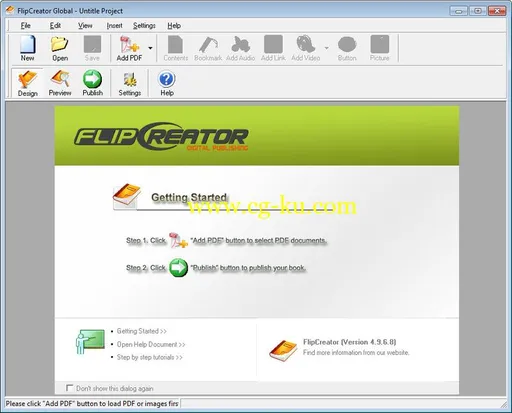Click the status bar message about Add PDF
The image size is (512, 413).
(x=92, y=404)
